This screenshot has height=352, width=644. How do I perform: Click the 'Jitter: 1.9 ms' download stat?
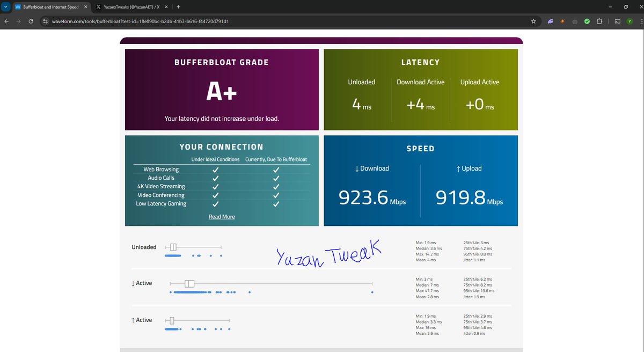click(x=474, y=297)
